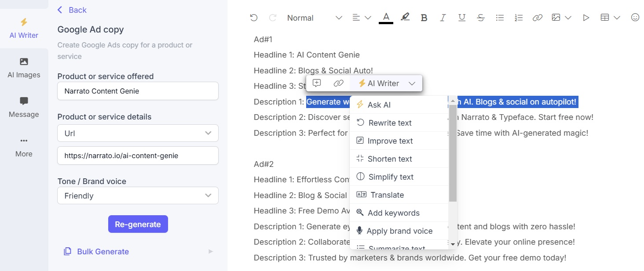Expand Bulk Generate arrow
The width and height of the screenshot is (644, 271).
pos(211,252)
